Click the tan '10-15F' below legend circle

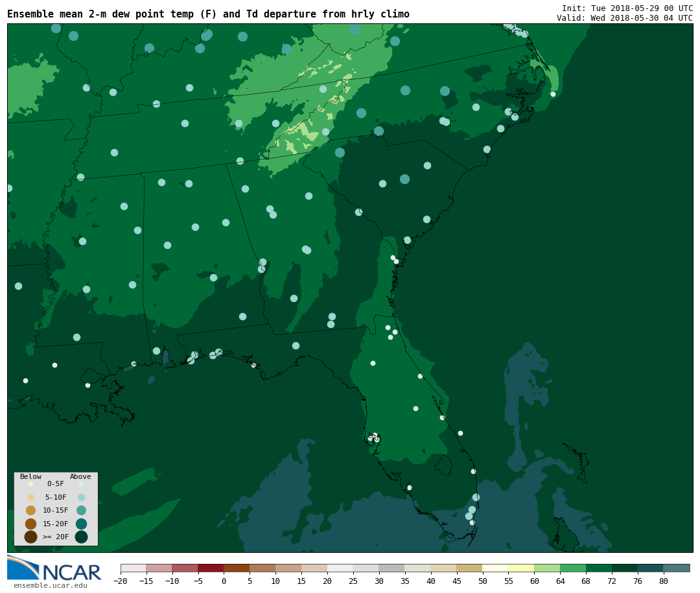point(30,510)
